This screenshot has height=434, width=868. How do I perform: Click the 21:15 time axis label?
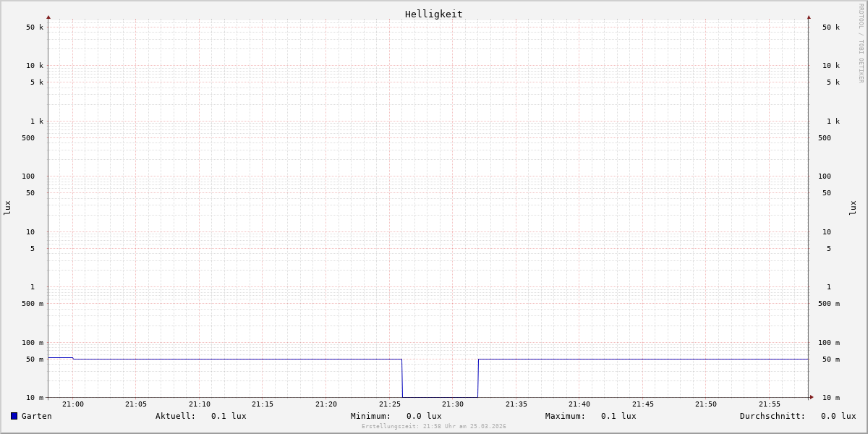coord(263,404)
